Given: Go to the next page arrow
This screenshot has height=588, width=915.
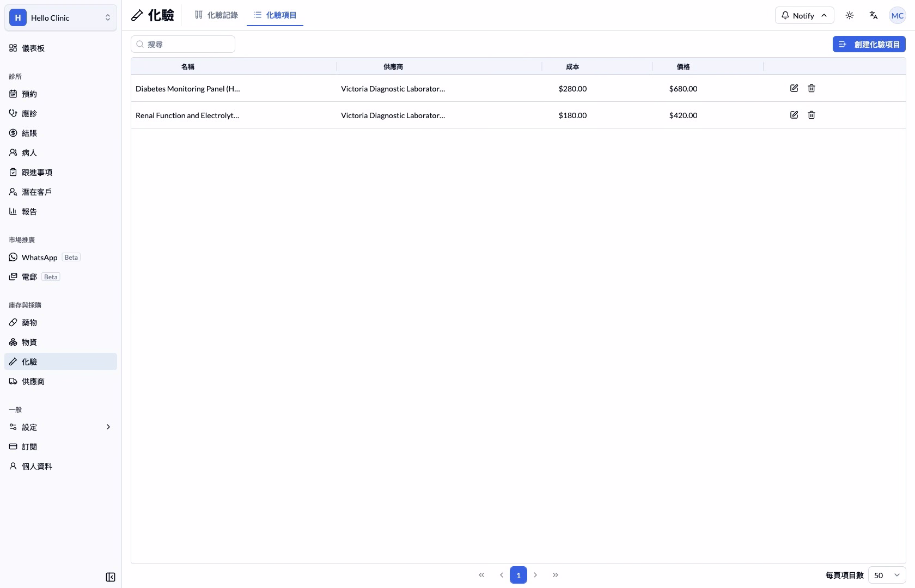Looking at the screenshot, I should [x=535, y=575].
